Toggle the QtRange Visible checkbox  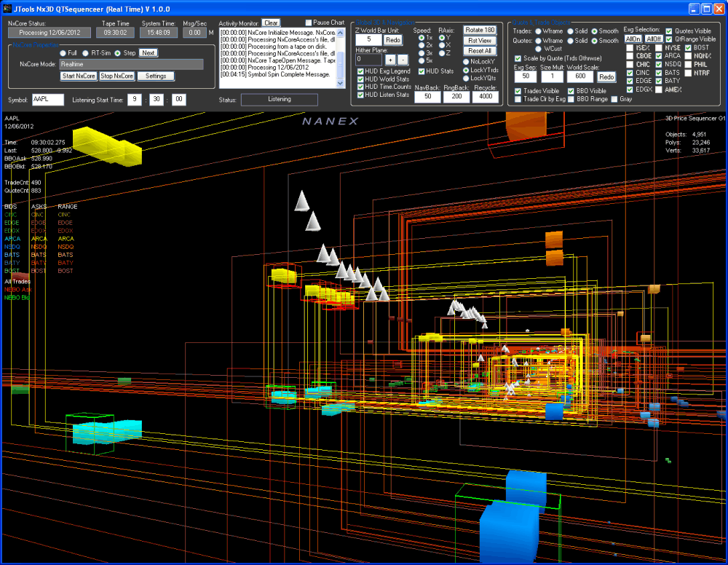(x=669, y=39)
